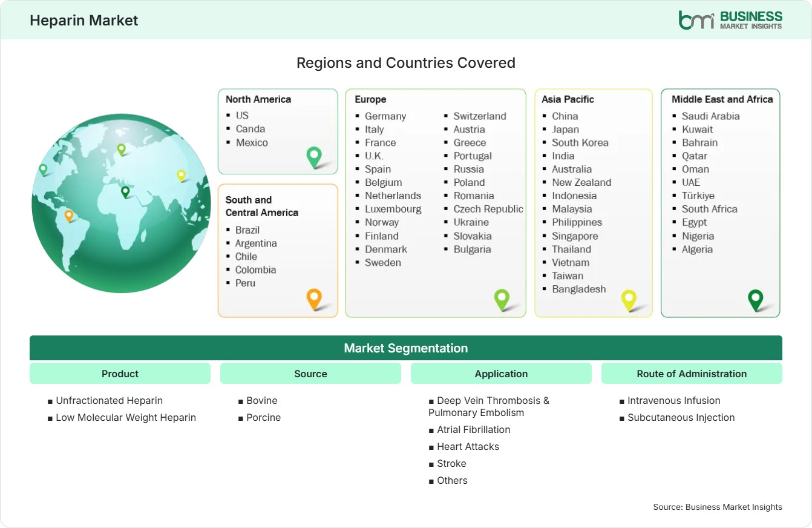Click Intravenous Infusion item
Screen dimensions: 812x528
point(674,400)
